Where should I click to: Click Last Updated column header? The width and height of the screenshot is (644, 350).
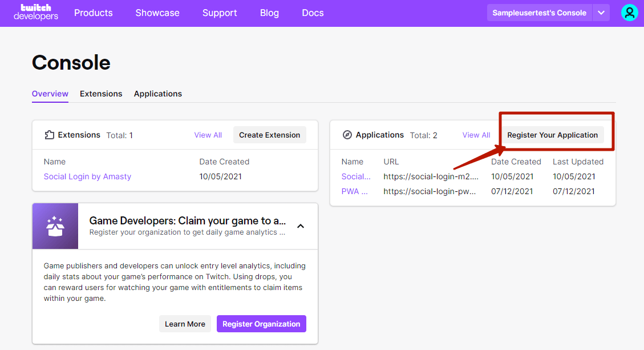[578, 162]
